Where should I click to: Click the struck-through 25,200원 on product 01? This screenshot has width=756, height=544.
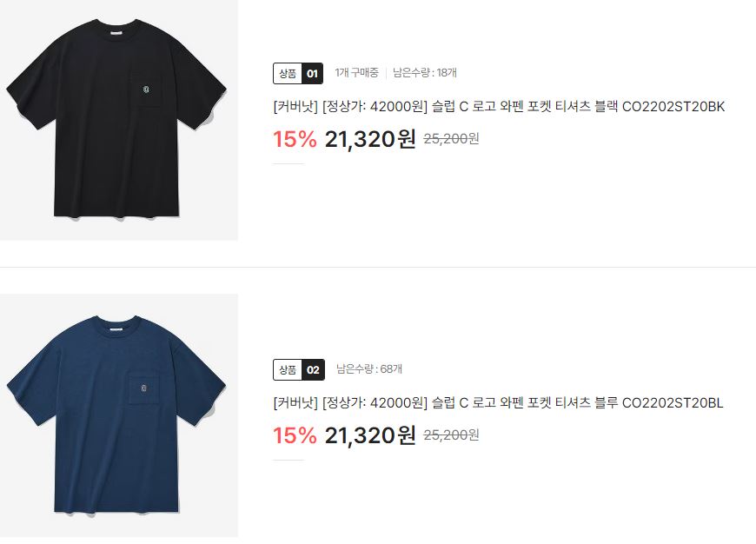click(451, 139)
